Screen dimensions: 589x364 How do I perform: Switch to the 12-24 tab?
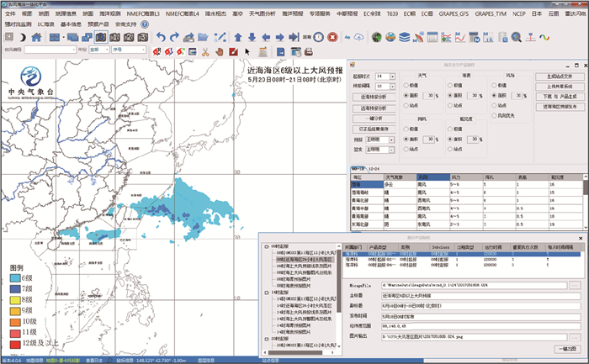(374, 169)
